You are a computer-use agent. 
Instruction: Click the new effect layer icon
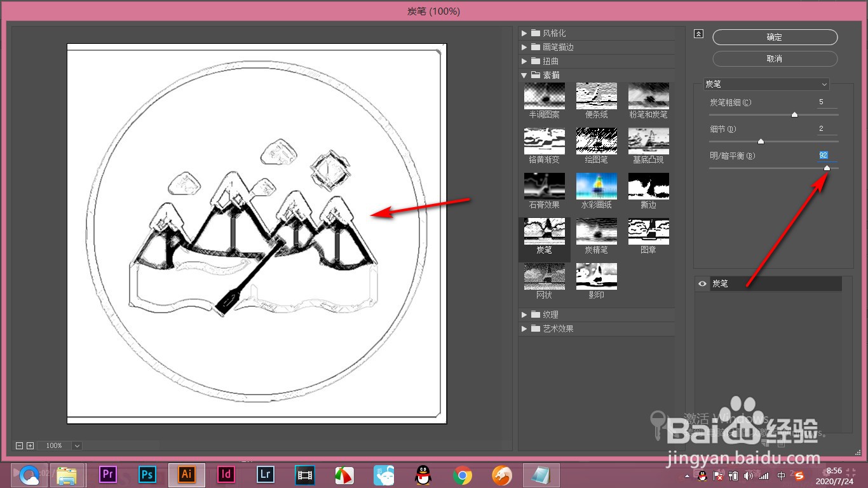click(x=765, y=443)
